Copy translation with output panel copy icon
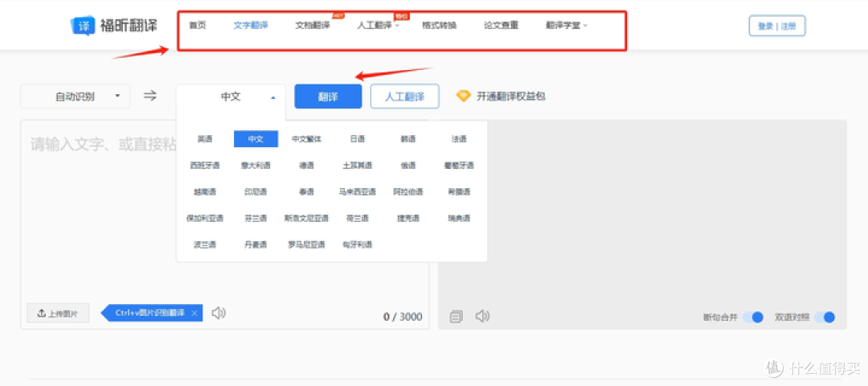Screen dimensions: 868x386 457,317
